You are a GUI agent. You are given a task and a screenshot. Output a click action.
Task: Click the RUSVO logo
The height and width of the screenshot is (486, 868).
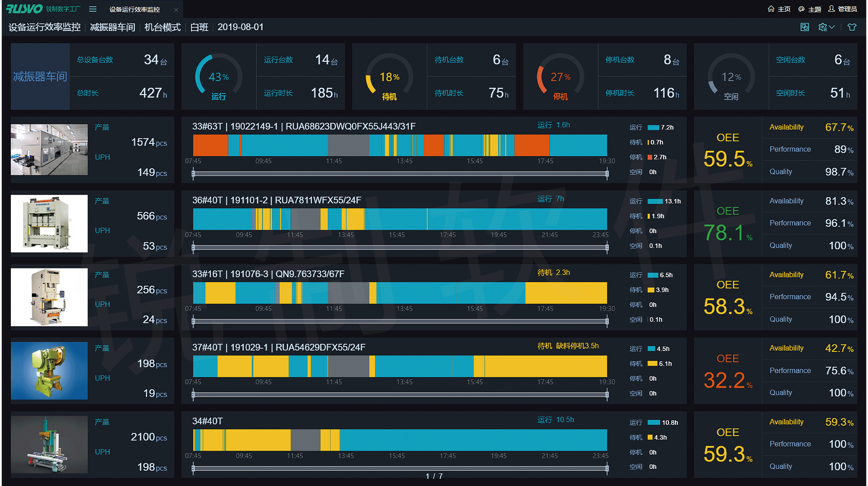(24, 9)
